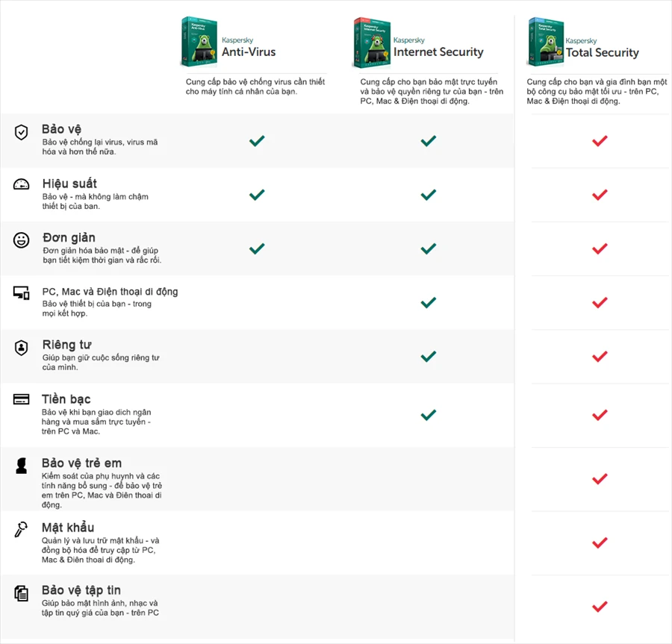Click the shield icon beside Bảo vệ
The image size is (672, 644).
(x=21, y=132)
